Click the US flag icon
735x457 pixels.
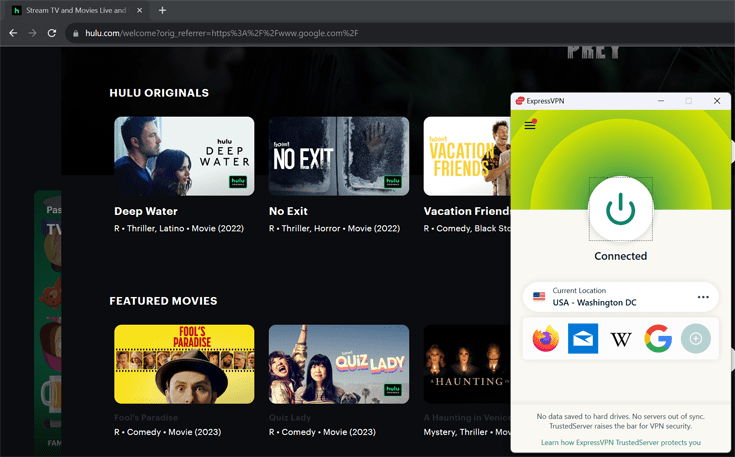click(539, 297)
